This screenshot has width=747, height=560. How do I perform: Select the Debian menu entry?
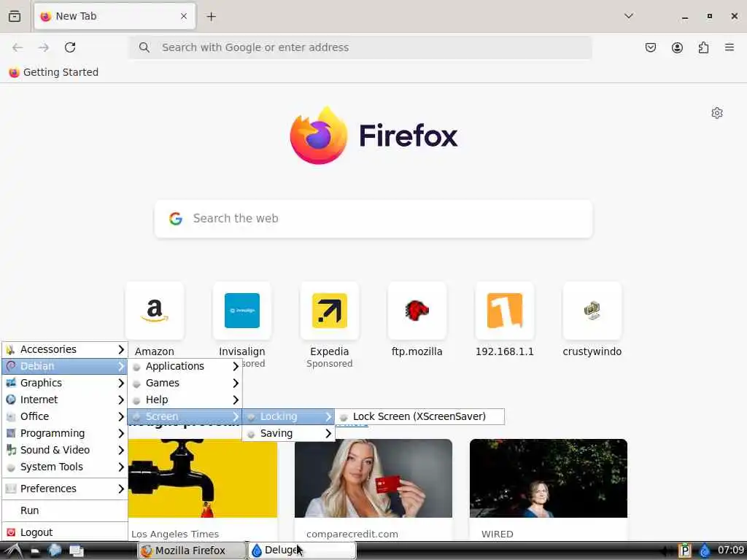pyautogui.click(x=65, y=366)
